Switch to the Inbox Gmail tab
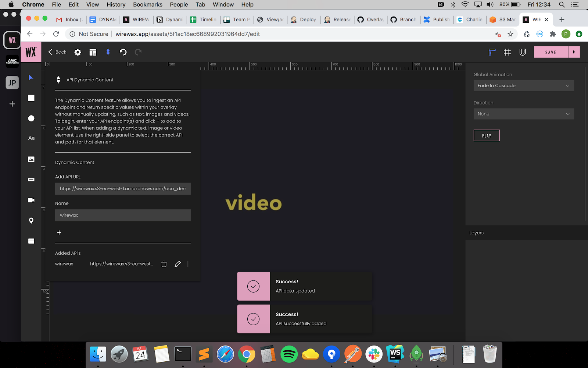The width and height of the screenshot is (588, 368). (x=69, y=20)
